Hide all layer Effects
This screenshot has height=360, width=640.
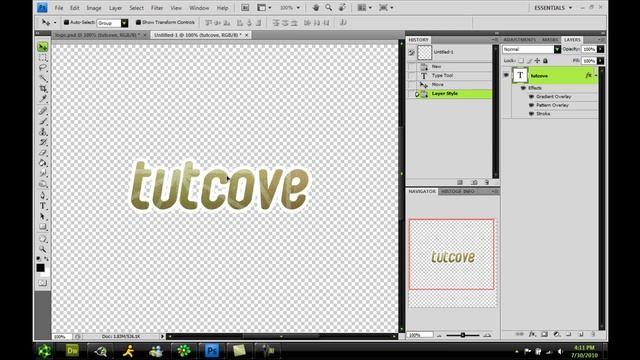coord(523,88)
